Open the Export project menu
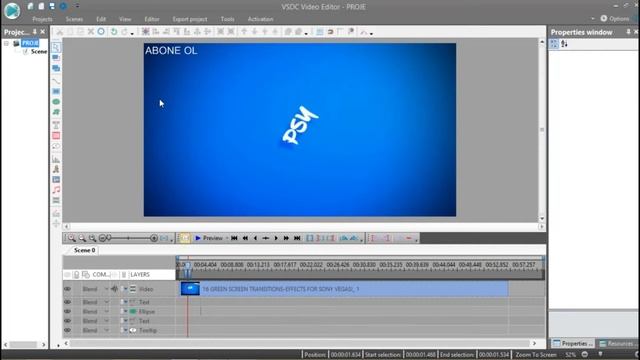The width and height of the screenshot is (640, 360). coord(190,19)
